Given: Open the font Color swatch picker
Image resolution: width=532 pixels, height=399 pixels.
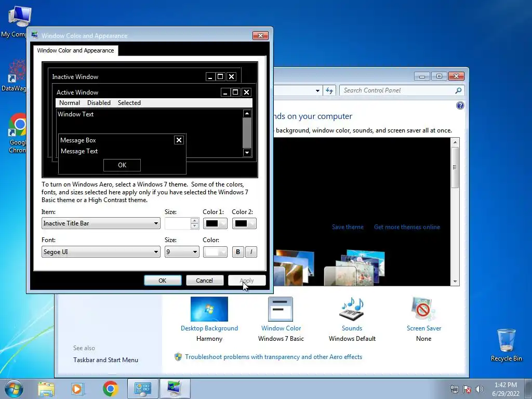Looking at the screenshot, I should pos(215,252).
